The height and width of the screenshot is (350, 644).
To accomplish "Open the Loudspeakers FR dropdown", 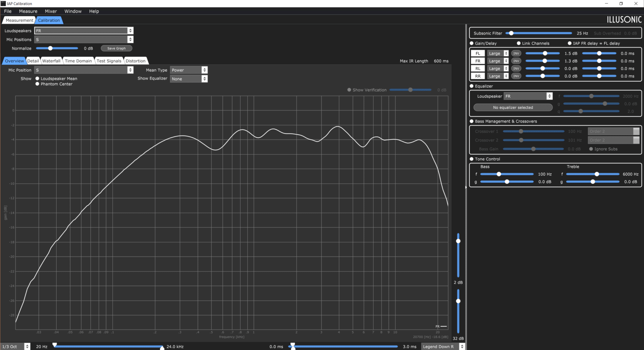I will [x=84, y=31].
